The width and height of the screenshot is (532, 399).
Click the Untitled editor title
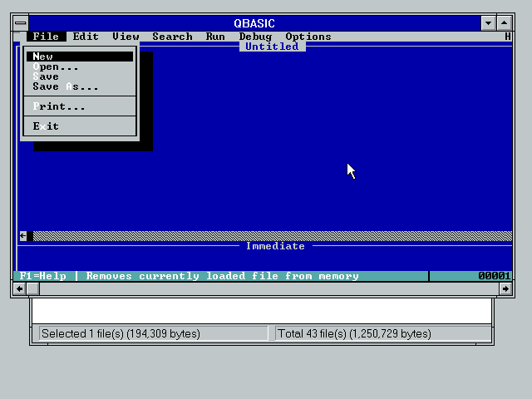pyautogui.click(x=272, y=47)
